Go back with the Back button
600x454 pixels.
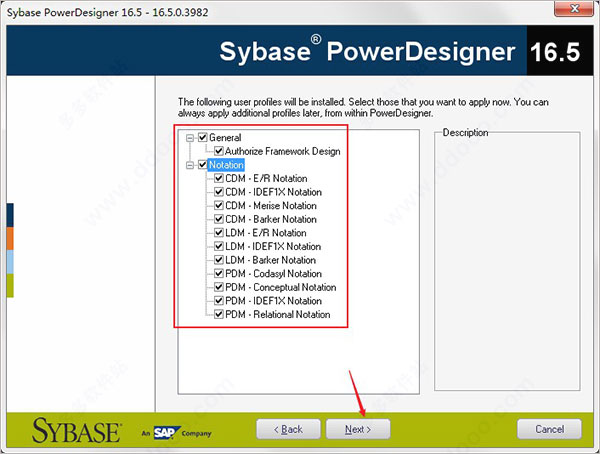click(x=289, y=429)
